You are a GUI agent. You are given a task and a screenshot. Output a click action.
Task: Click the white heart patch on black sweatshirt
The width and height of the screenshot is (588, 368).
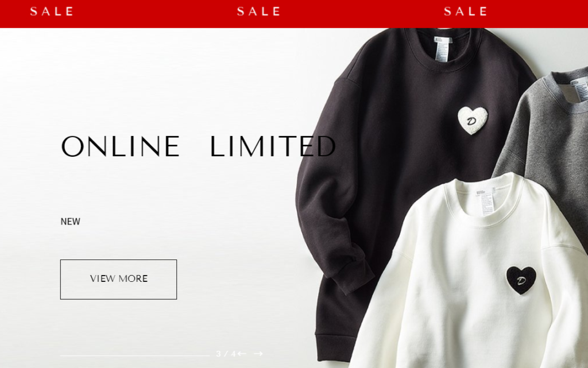pyautogui.click(x=473, y=121)
